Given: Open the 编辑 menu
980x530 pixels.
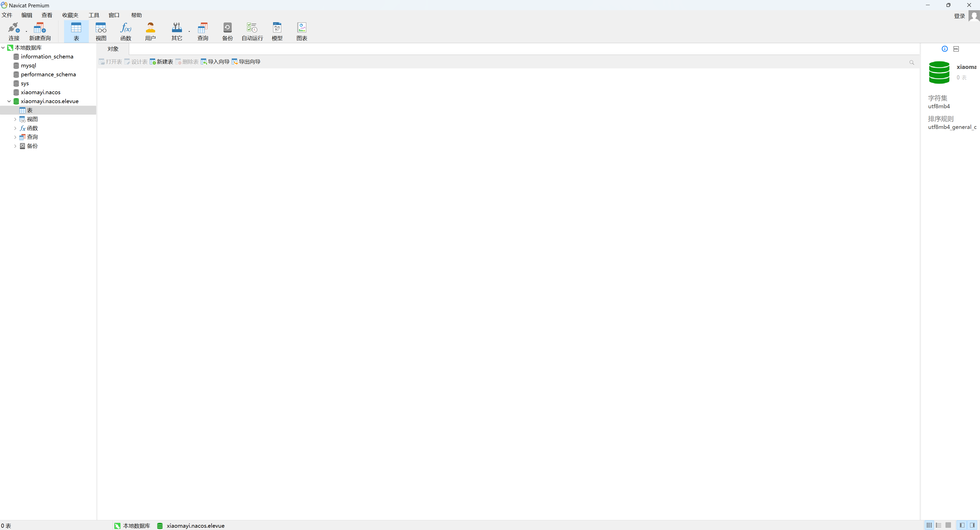Looking at the screenshot, I should click(27, 15).
